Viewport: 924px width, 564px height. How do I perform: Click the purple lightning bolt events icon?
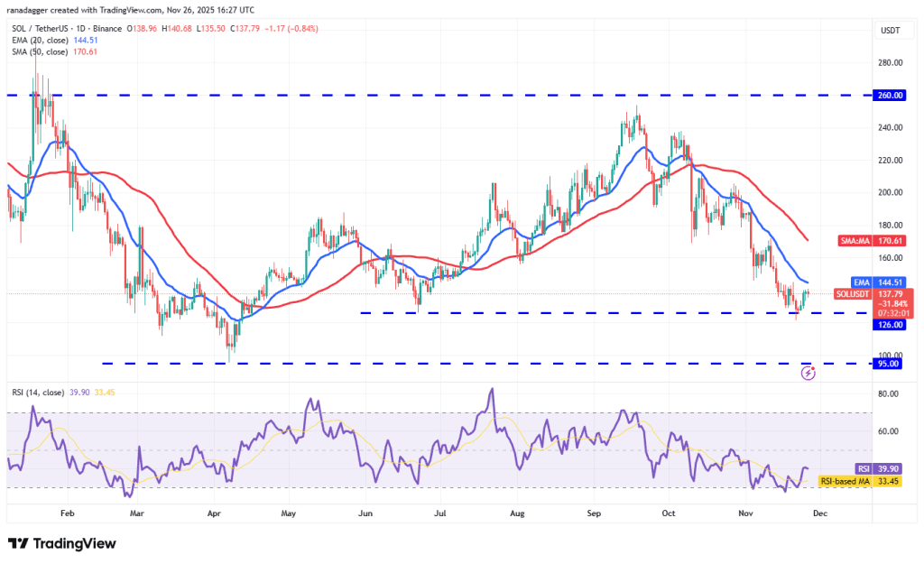click(x=808, y=372)
